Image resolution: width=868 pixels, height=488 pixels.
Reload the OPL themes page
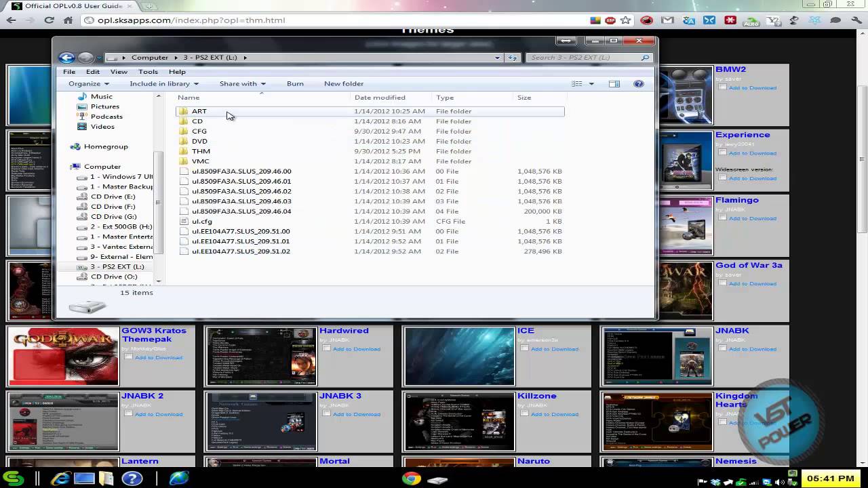click(x=49, y=20)
